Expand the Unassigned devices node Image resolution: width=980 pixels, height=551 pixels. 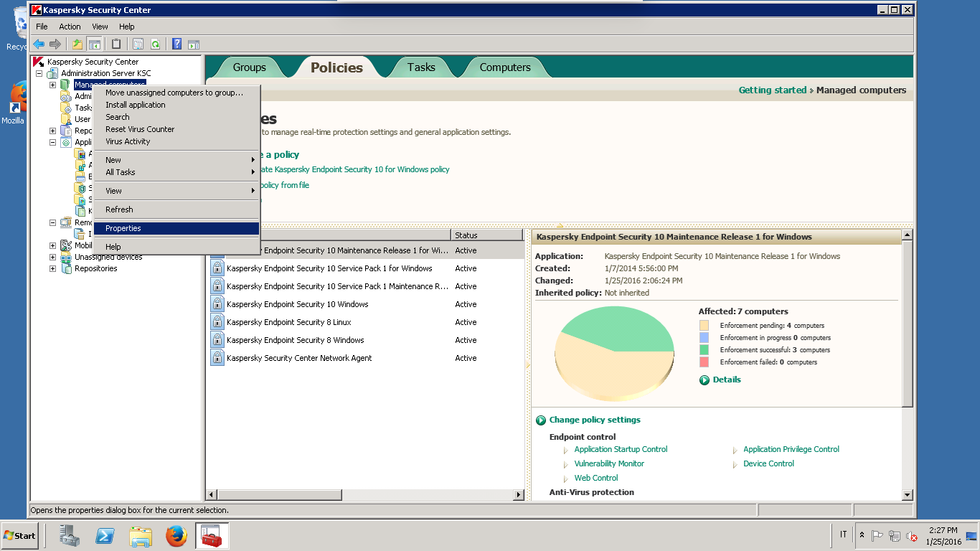pyautogui.click(x=52, y=257)
